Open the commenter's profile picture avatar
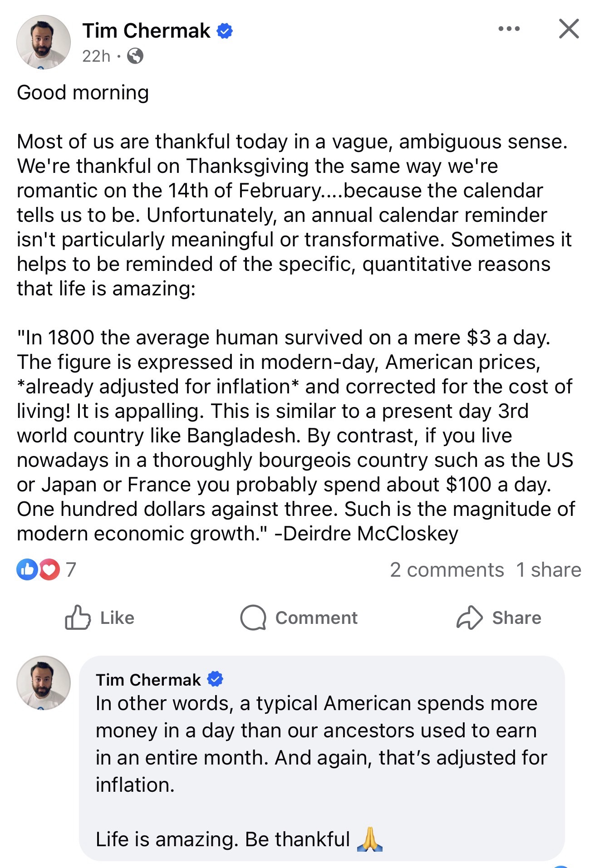Viewport: 599px width, 868px height. point(44,682)
